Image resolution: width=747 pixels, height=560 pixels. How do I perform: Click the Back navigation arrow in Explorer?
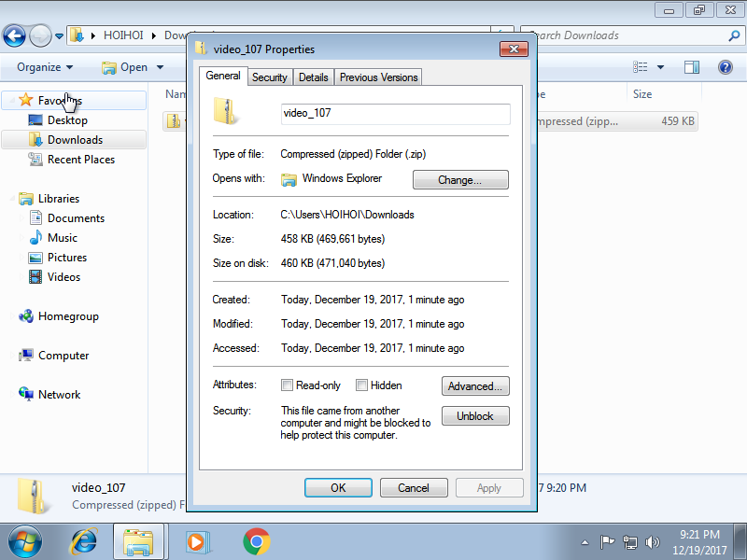pos(14,35)
